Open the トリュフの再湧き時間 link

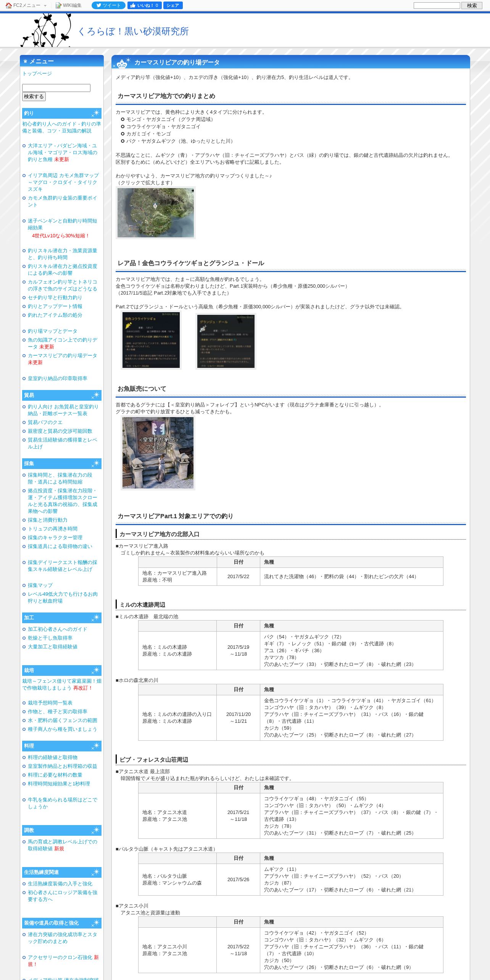click(52, 529)
